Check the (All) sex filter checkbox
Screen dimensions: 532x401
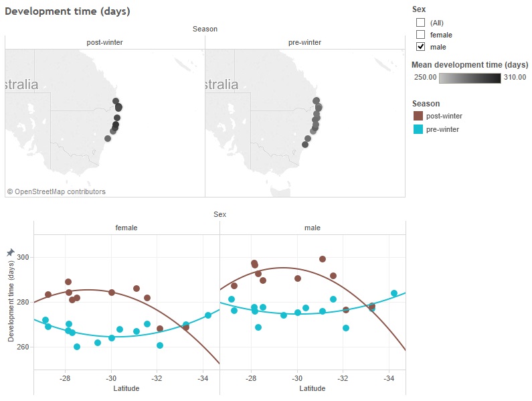click(421, 23)
